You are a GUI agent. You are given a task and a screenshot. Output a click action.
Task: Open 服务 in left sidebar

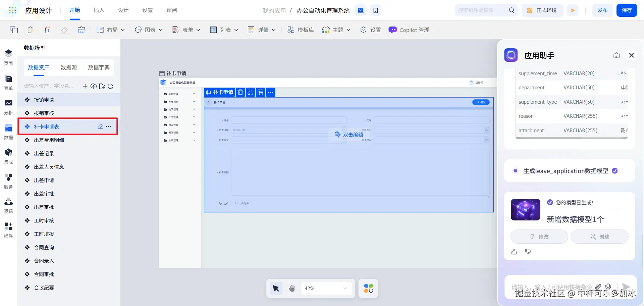click(8, 181)
